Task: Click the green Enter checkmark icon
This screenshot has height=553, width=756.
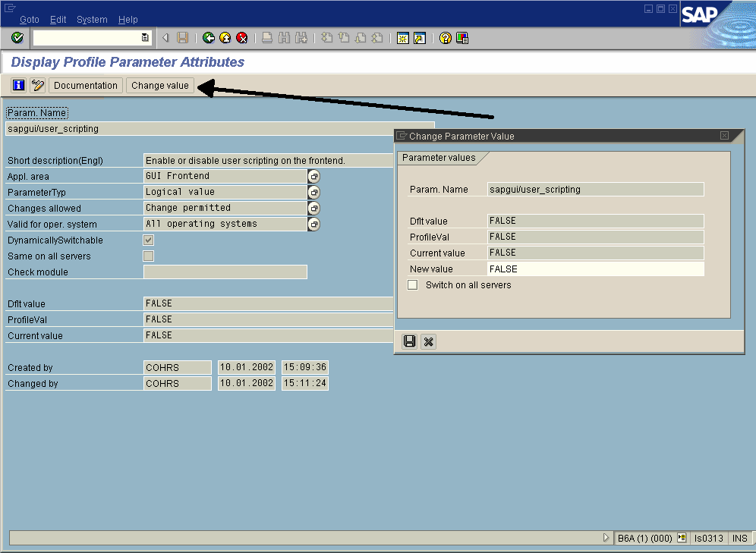Action: click(x=17, y=38)
